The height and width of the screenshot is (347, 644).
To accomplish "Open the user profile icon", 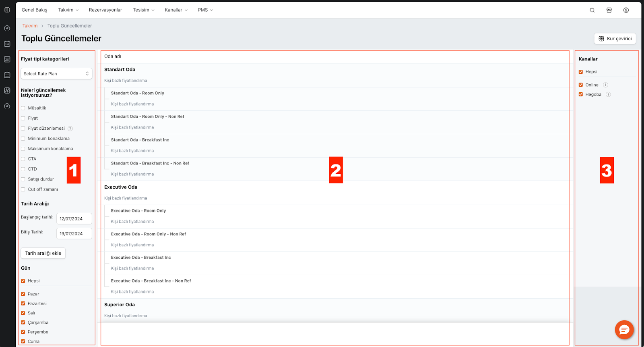I will coord(626,10).
